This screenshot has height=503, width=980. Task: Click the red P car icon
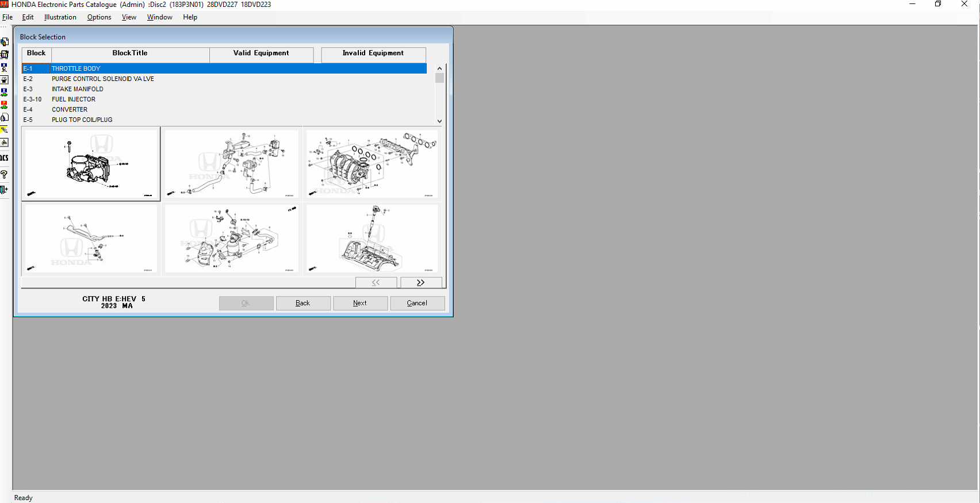point(4,105)
